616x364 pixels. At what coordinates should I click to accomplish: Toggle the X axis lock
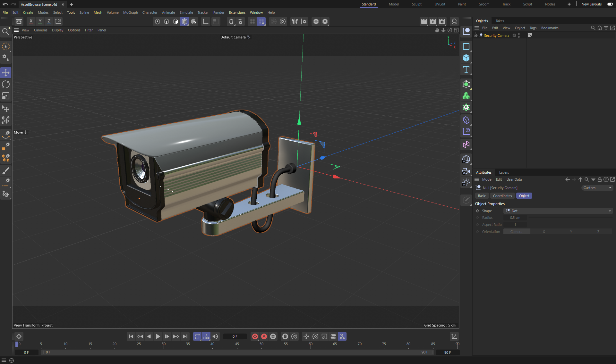(x=31, y=21)
